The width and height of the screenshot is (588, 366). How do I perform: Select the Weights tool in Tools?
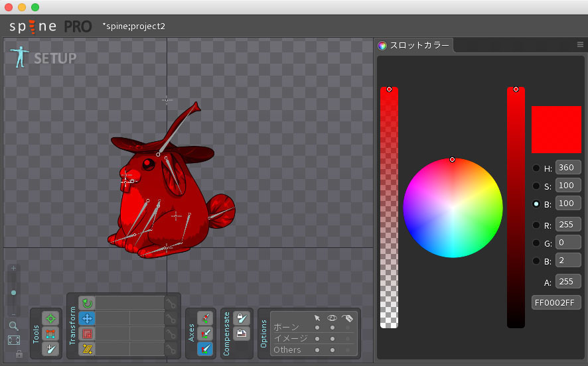[x=50, y=334]
